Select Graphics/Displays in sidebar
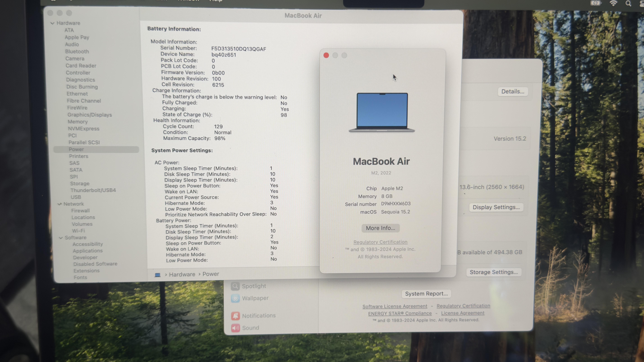Screen dimensions: 644x362 90,115
